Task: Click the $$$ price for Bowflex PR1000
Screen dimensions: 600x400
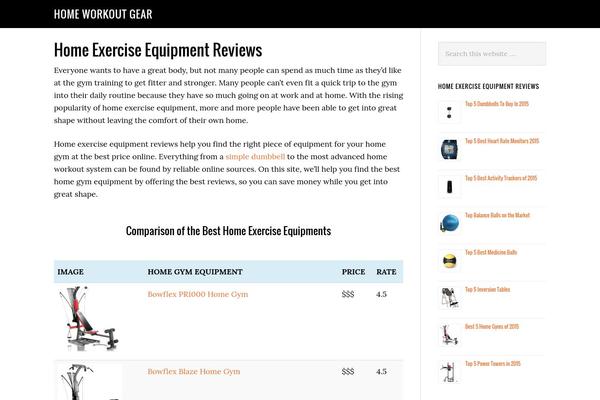Action: pyautogui.click(x=348, y=294)
